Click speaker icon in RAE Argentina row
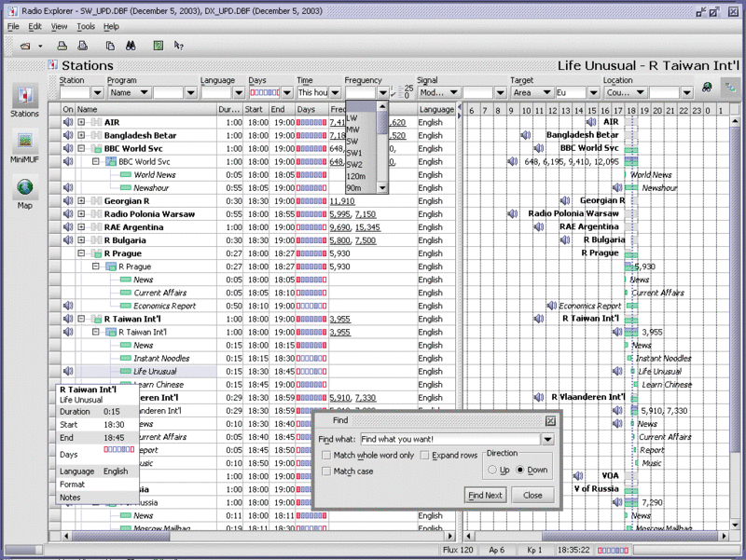 (68, 227)
